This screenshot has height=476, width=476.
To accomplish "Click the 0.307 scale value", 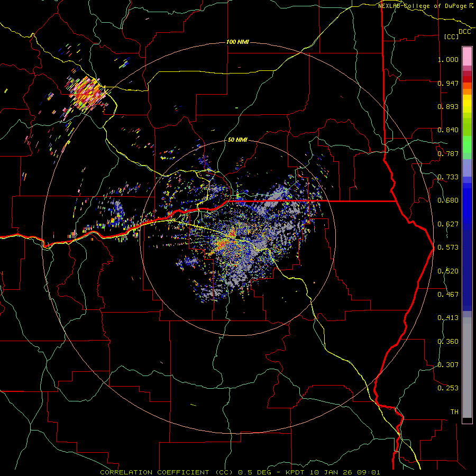I will pos(448,365).
